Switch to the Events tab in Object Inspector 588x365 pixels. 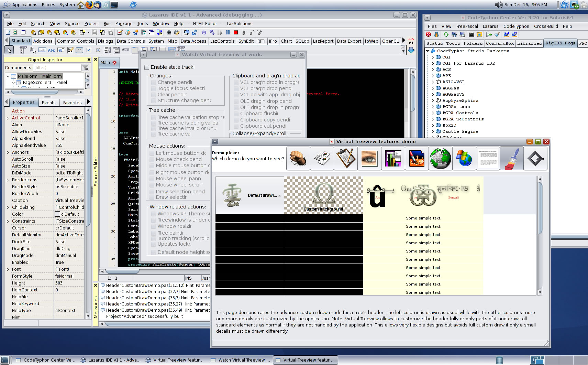[x=48, y=103]
